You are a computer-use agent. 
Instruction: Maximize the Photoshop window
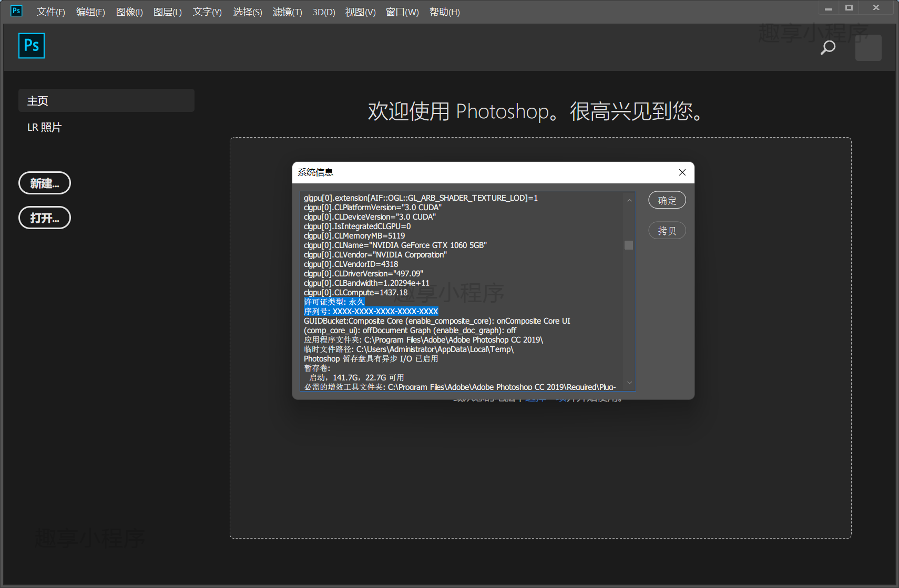(x=849, y=8)
